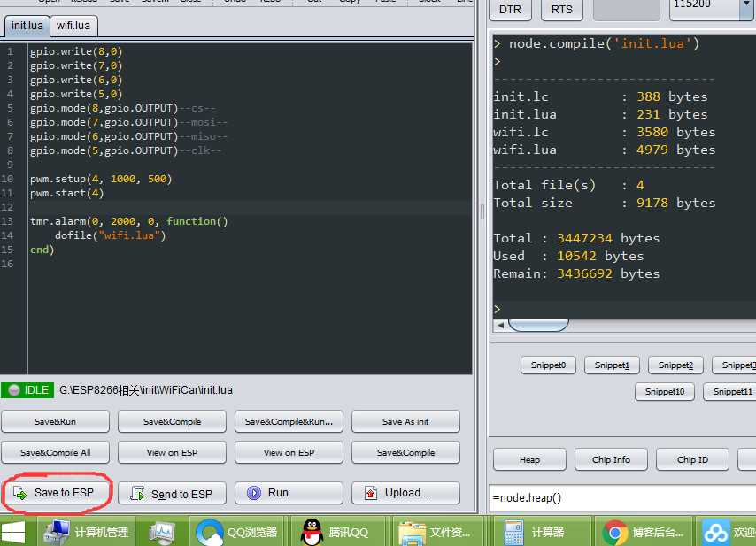
Task: Open 腾讯QQ from the taskbar
Action: pos(336,533)
